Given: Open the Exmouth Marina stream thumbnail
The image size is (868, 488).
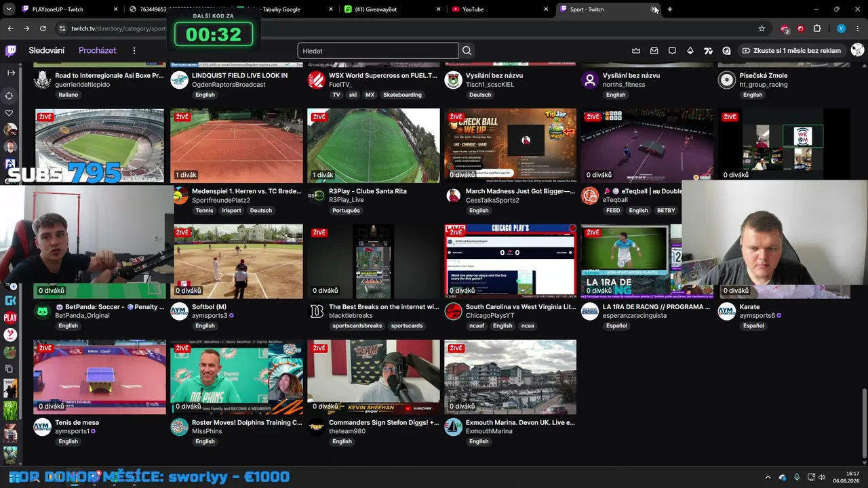Looking at the screenshot, I should point(510,377).
